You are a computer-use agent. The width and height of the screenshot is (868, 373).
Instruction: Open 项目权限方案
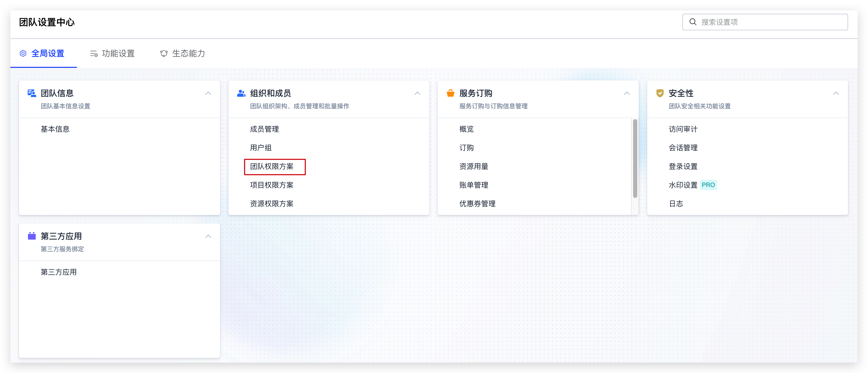272,185
